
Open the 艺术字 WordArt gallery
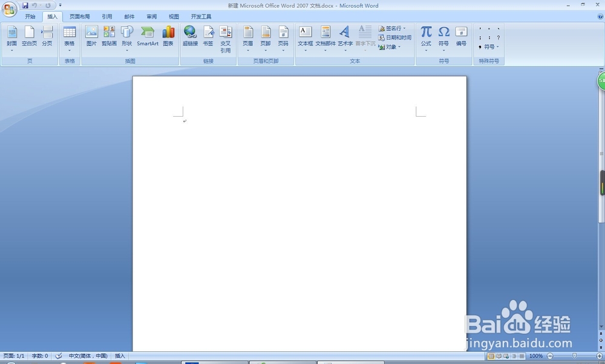(345, 39)
